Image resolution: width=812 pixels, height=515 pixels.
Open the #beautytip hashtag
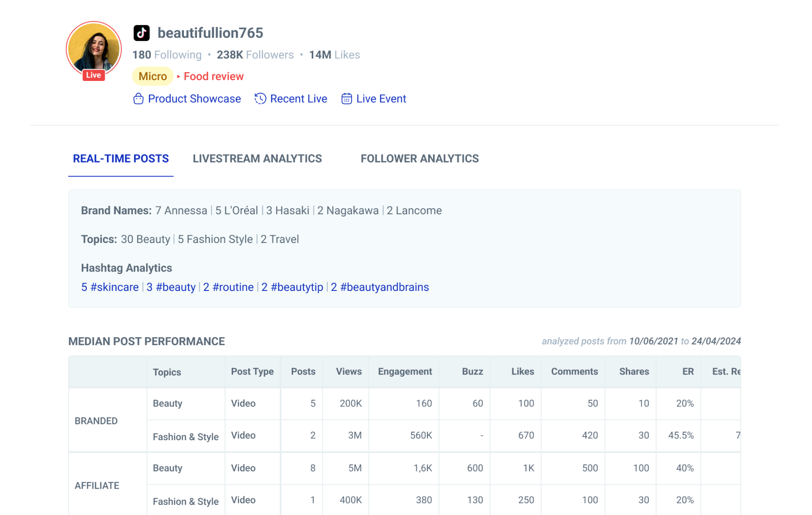coord(292,287)
